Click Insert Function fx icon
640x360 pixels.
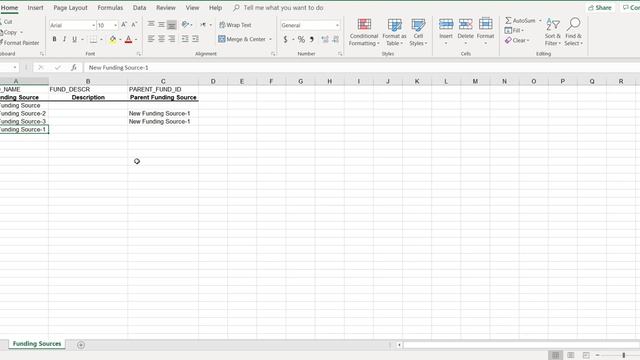(73, 67)
